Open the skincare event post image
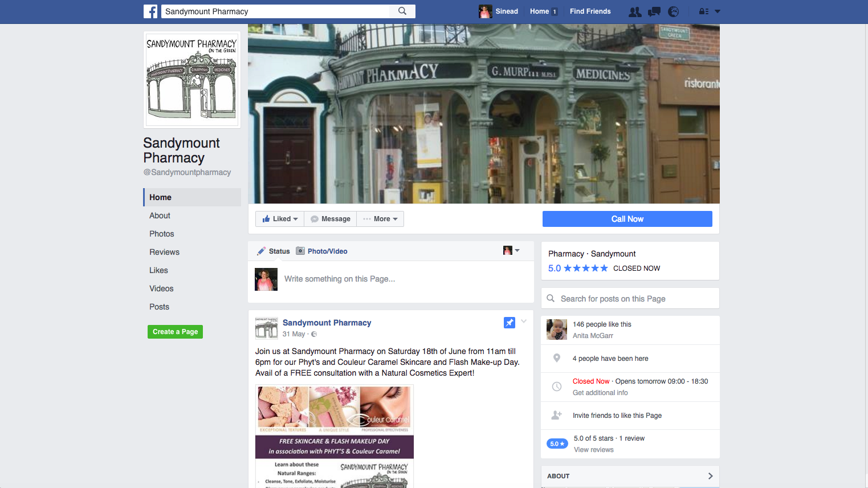868x488 pixels. 335,436
